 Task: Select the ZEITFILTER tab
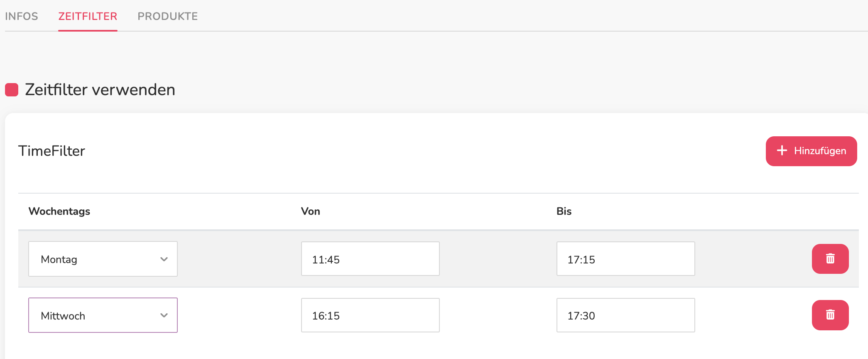88,16
